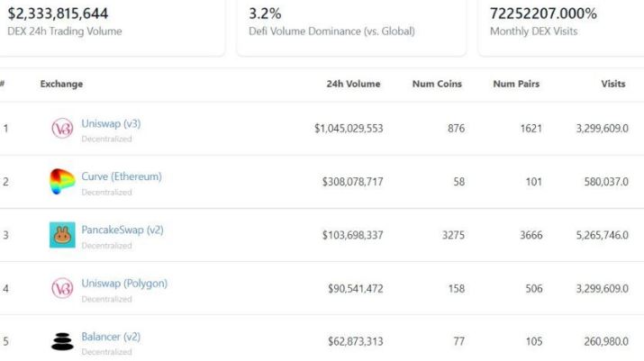Select Decentralized label under PancakeSwap (v2)

[107, 246]
